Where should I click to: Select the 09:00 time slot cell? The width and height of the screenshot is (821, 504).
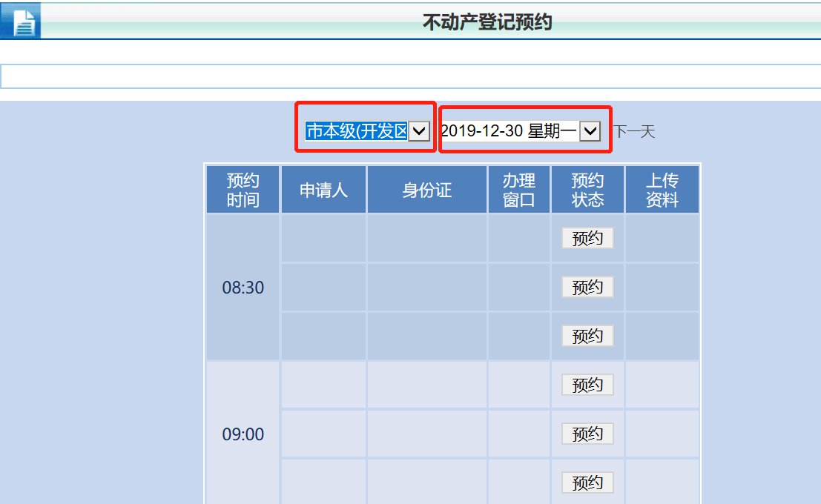tap(243, 434)
